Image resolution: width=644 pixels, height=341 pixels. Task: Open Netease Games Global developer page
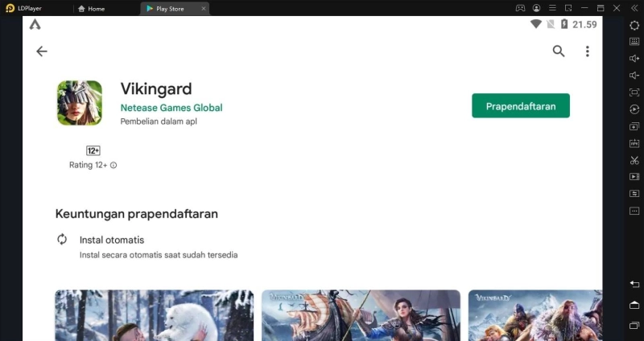click(171, 108)
